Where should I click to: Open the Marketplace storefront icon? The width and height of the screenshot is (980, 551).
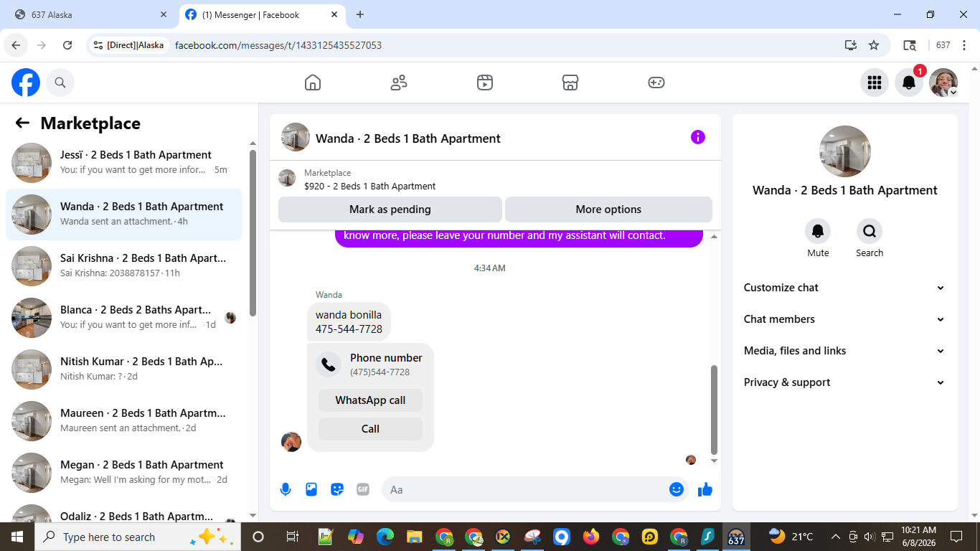(570, 83)
